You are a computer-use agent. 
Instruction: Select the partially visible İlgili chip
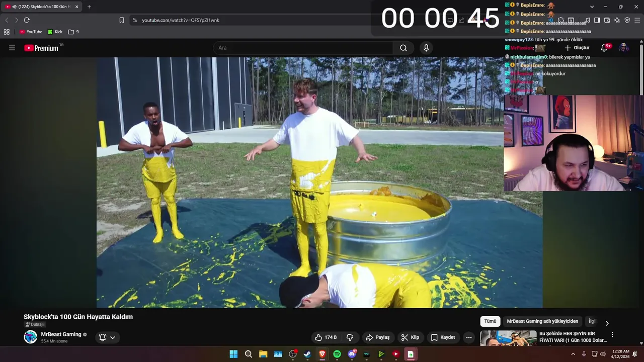592,321
